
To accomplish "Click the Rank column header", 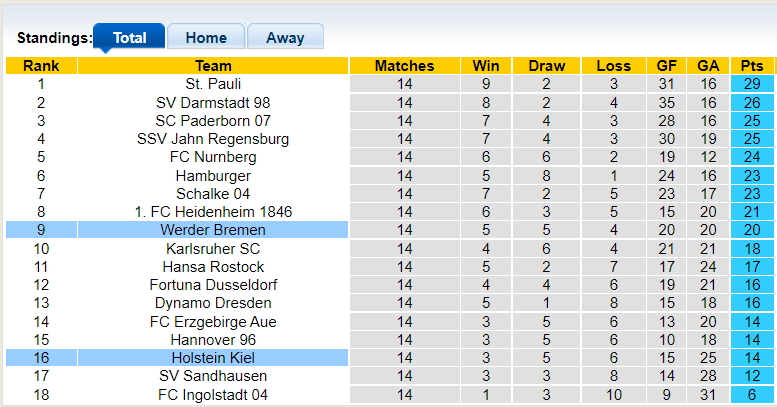I will (x=41, y=66).
